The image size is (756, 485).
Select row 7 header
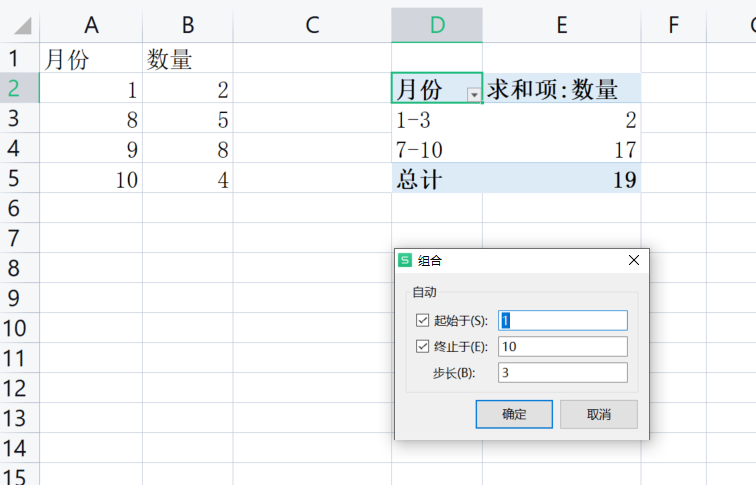[x=19, y=238]
